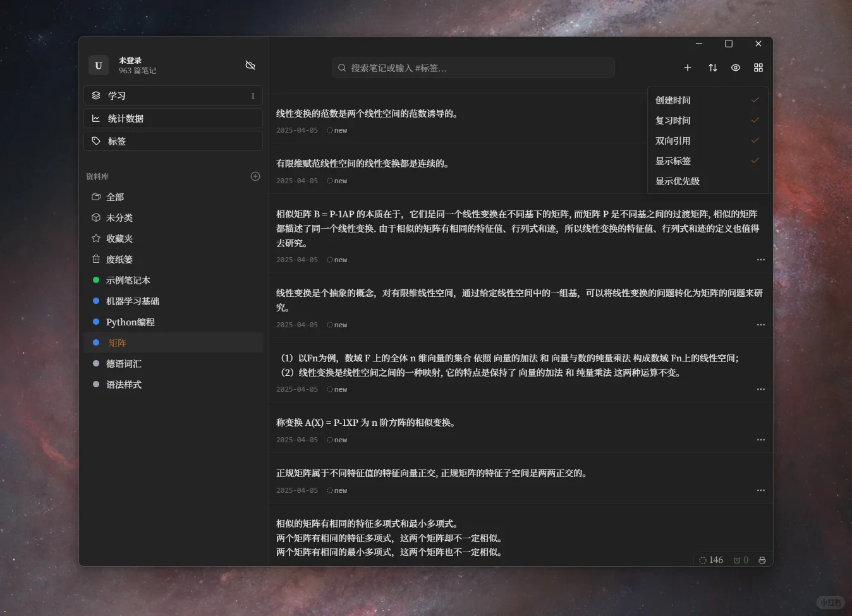Expand options on the 线性变换是个抽象的概念 note
This screenshot has width=852, height=616.
click(761, 325)
